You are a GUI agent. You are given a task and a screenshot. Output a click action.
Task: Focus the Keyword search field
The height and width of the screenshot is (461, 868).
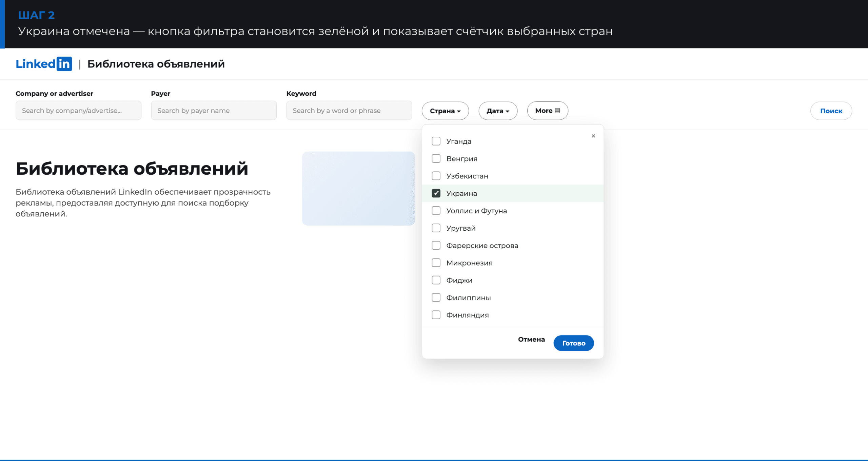click(349, 110)
